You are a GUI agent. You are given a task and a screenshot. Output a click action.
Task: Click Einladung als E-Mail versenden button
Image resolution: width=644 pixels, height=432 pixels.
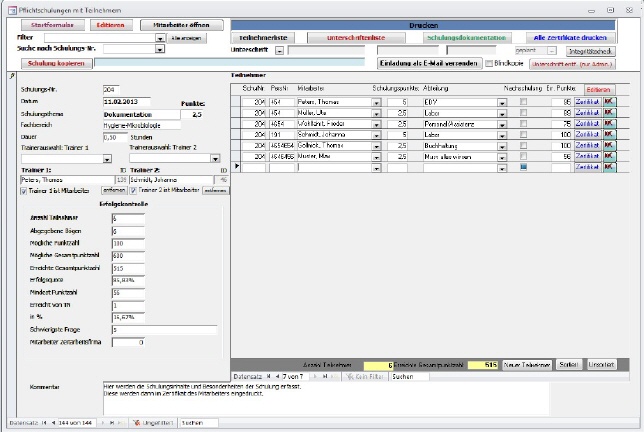click(x=429, y=63)
